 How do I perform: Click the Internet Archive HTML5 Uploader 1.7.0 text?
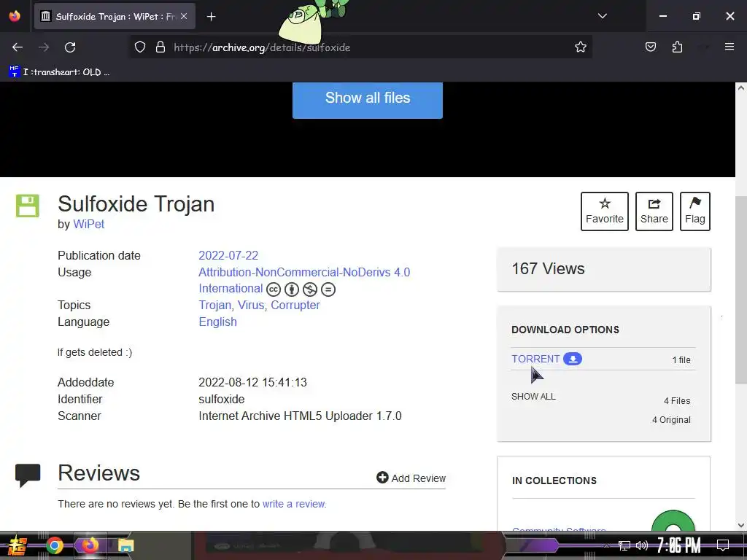[300, 416]
